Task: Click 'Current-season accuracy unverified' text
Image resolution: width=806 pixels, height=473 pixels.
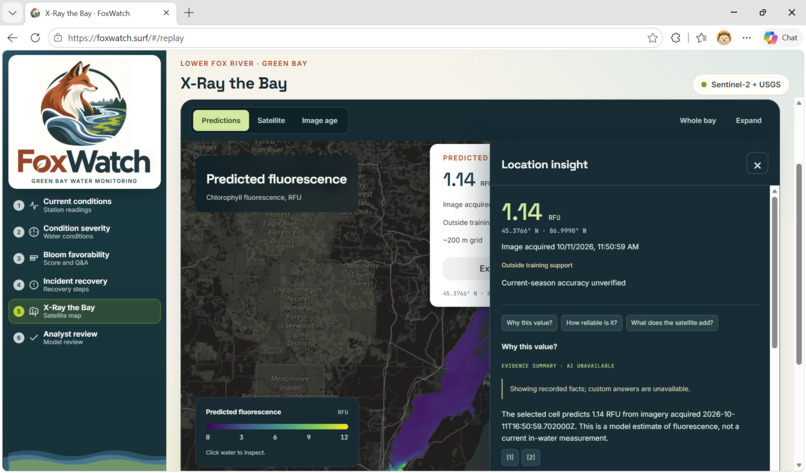Action: (563, 283)
